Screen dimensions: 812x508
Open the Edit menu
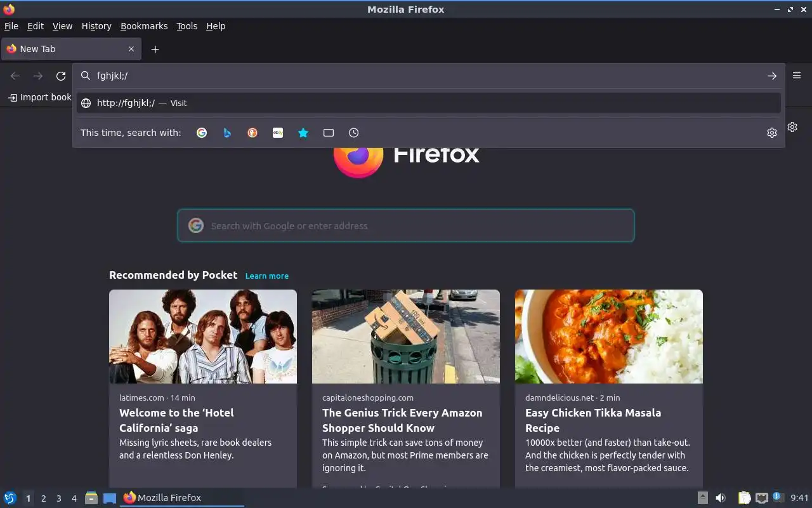(x=36, y=26)
